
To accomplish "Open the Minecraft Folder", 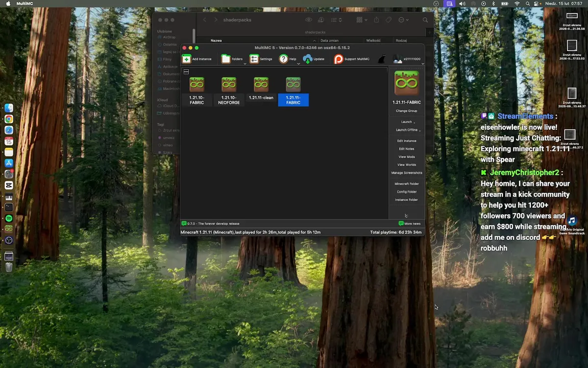I will click(406, 183).
